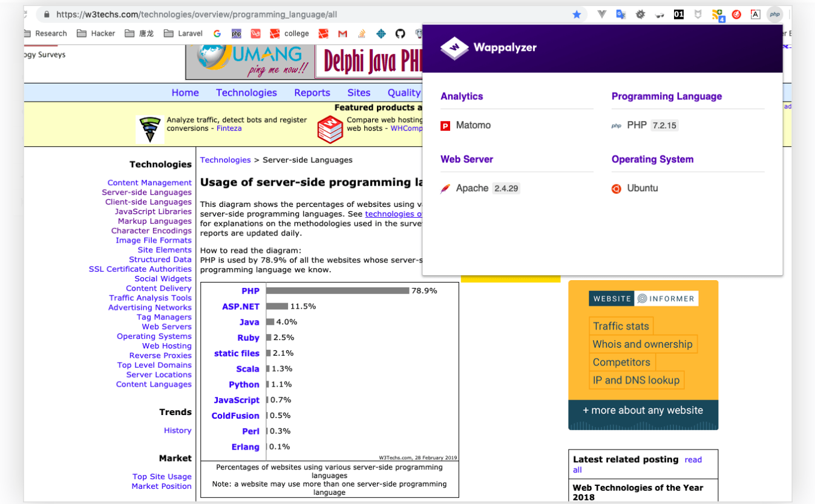The height and width of the screenshot is (504, 815).
Task: Open Web Servers in the sidebar
Action: pos(167,327)
